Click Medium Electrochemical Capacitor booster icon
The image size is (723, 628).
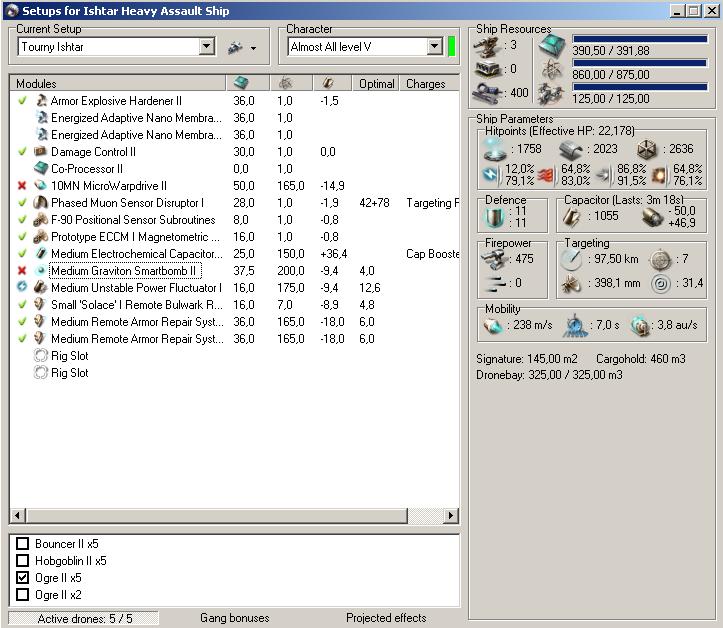coord(41,253)
